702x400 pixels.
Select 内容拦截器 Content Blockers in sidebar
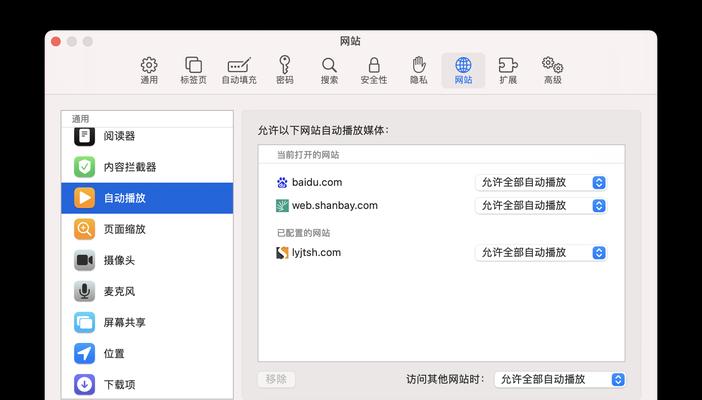tap(147, 167)
